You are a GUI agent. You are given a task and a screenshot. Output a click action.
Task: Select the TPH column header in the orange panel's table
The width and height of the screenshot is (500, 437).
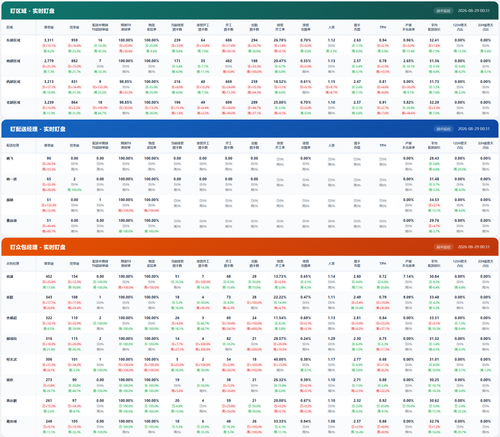pyautogui.click(x=383, y=263)
